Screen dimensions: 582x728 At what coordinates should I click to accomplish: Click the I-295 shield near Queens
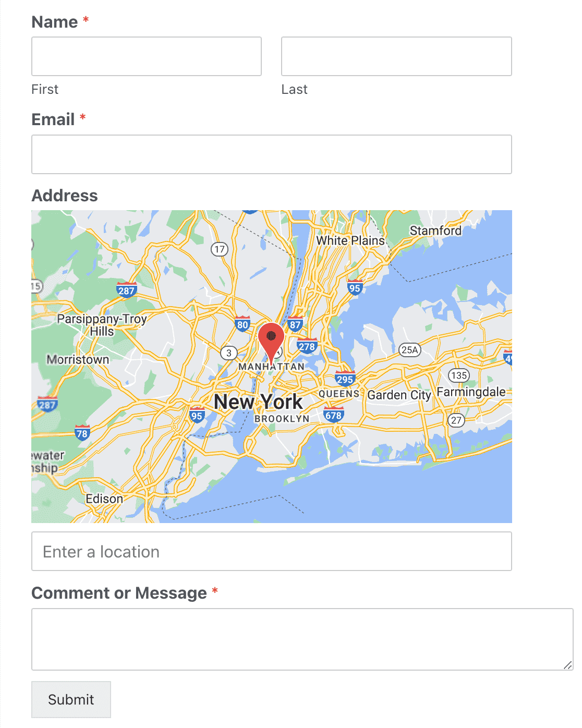[345, 379]
